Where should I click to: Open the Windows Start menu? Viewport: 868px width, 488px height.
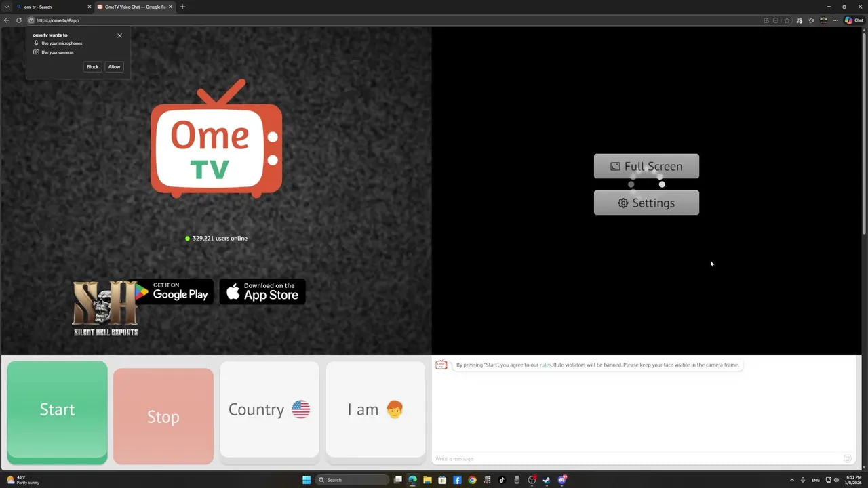coord(307,480)
